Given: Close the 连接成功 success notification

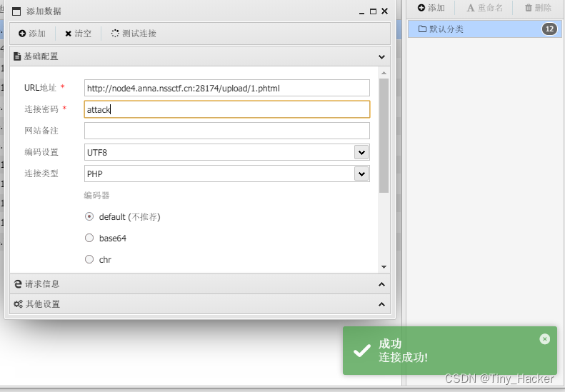Looking at the screenshot, I should 544,339.
